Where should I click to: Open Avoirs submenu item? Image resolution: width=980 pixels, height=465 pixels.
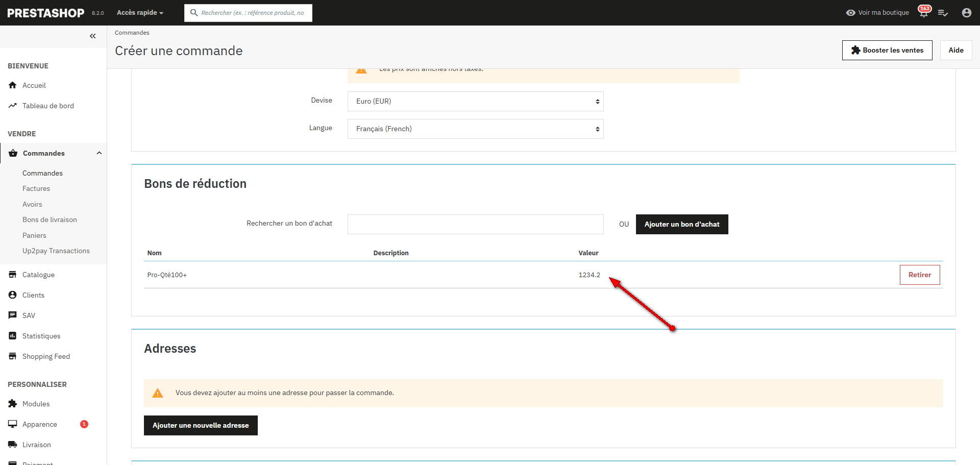pyautogui.click(x=32, y=204)
